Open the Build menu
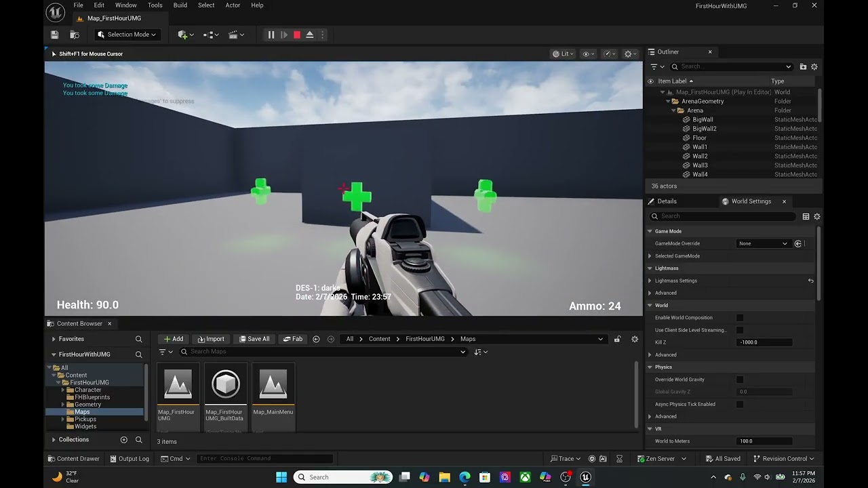Viewport: 868px width, 488px height. [180, 5]
